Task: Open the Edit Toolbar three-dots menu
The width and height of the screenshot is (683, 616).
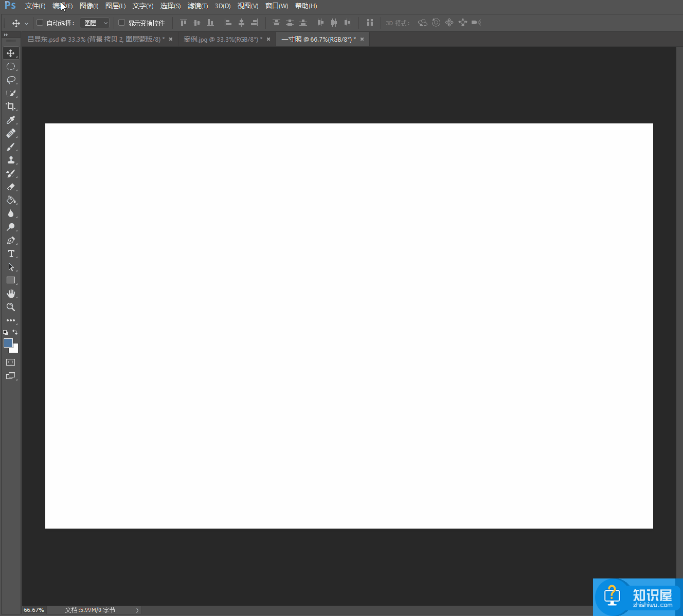Action: [11, 320]
